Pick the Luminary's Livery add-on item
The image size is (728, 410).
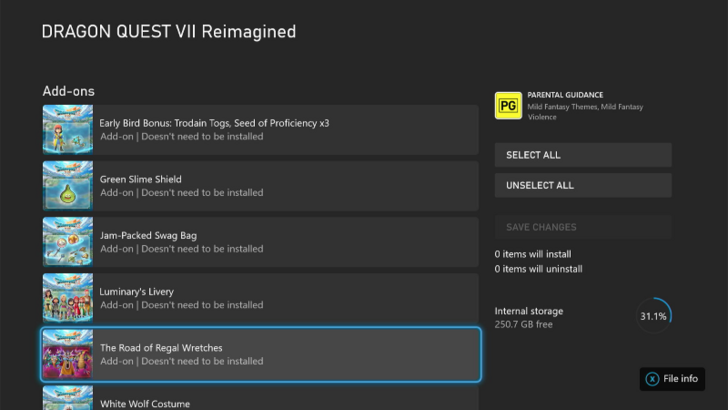(x=285, y=298)
